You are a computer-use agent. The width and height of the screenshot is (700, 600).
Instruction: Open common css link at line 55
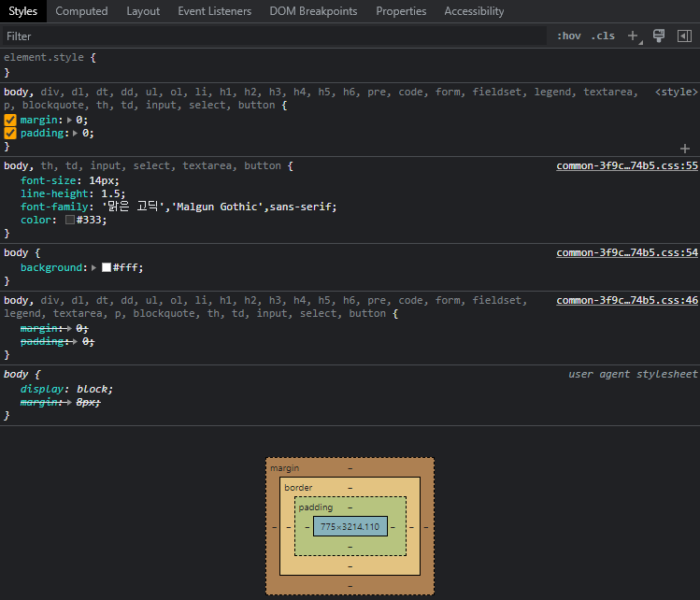[x=627, y=165]
